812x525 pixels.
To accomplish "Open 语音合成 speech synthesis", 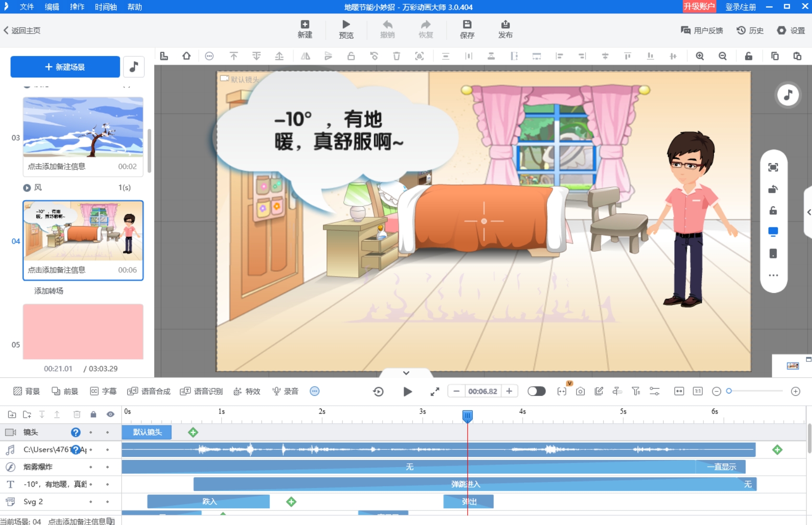I will [x=149, y=391].
